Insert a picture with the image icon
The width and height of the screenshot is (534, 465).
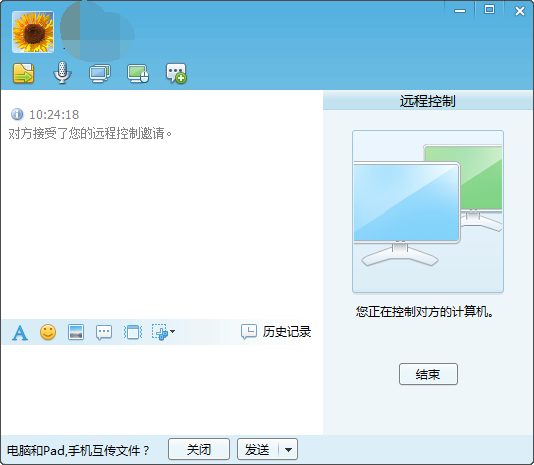(76, 332)
